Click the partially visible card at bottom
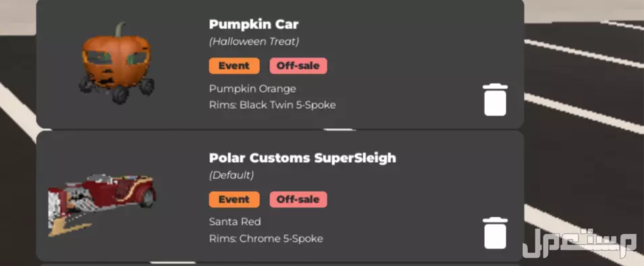Screen dimensions: 644x266 point(280,265)
